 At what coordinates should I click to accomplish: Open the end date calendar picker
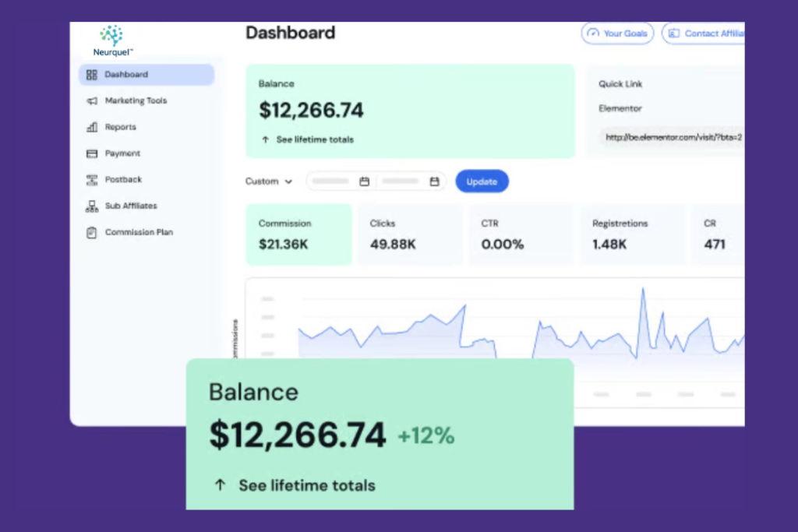pos(434,181)
